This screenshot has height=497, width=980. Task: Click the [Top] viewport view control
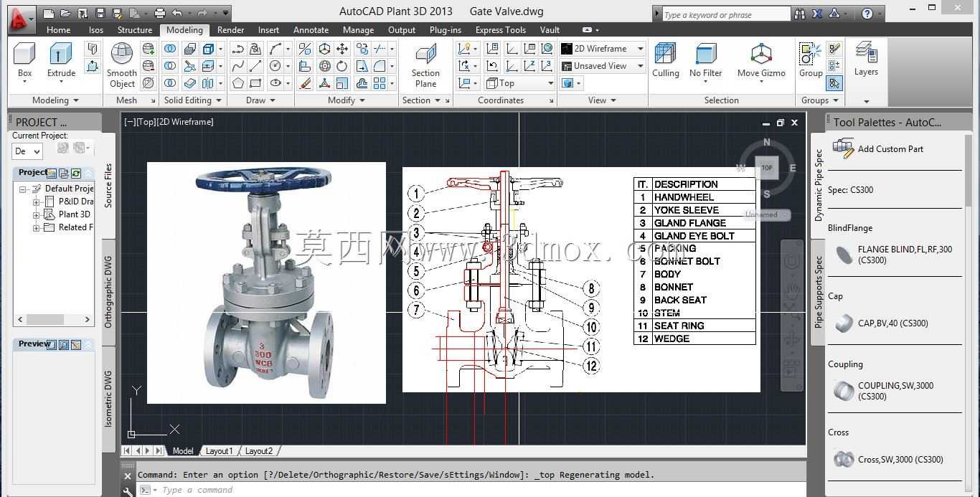[146, 122]
